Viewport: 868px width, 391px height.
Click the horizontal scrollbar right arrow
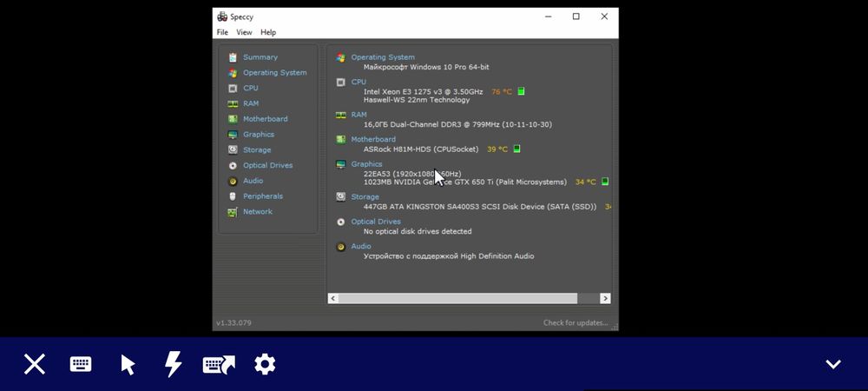[x=606, y=299]
